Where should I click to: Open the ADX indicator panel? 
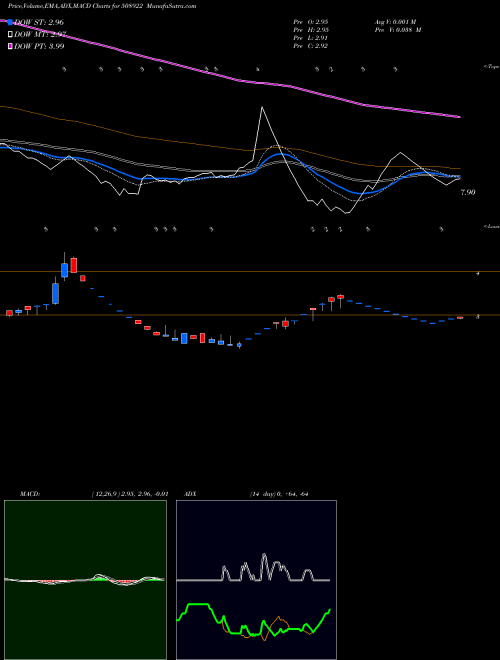click(x=256, y=580)
